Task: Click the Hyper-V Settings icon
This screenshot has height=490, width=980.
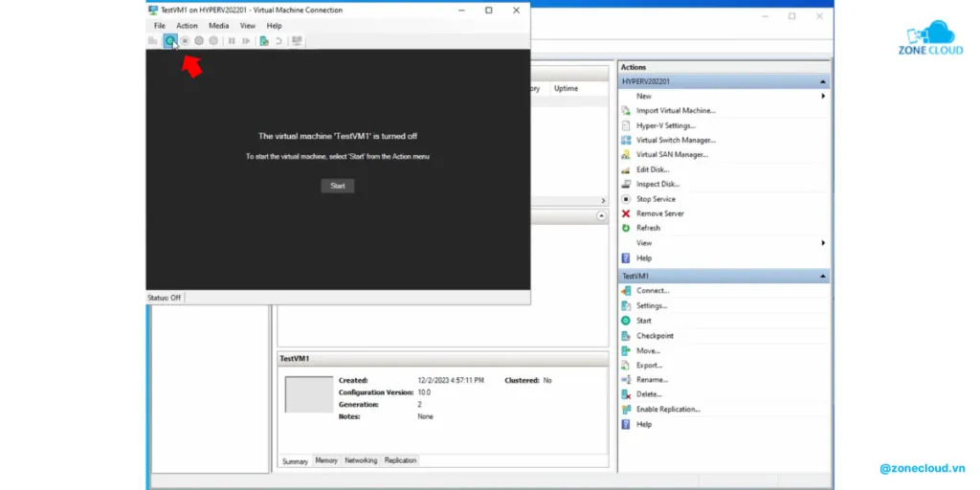Action: click(626, 125)
